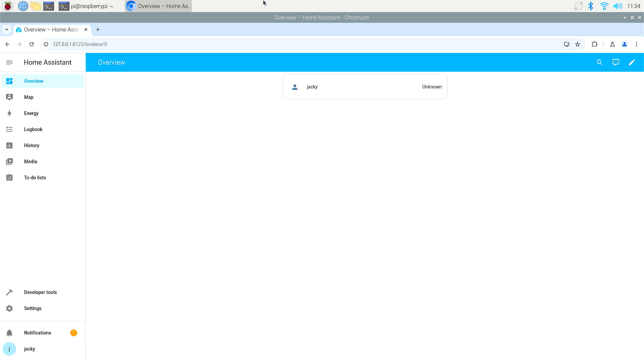Click the Media menu item

tap(31, 161)
